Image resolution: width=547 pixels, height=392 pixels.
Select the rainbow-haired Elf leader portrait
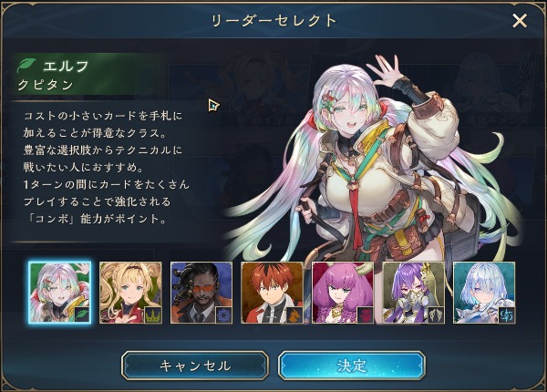coord(59,293)
